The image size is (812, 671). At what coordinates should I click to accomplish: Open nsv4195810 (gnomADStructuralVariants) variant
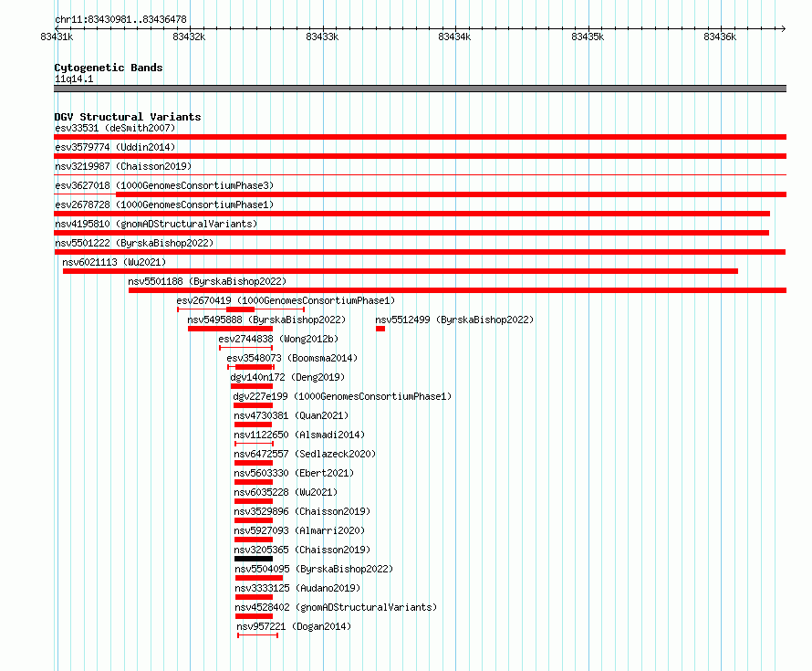156,224
